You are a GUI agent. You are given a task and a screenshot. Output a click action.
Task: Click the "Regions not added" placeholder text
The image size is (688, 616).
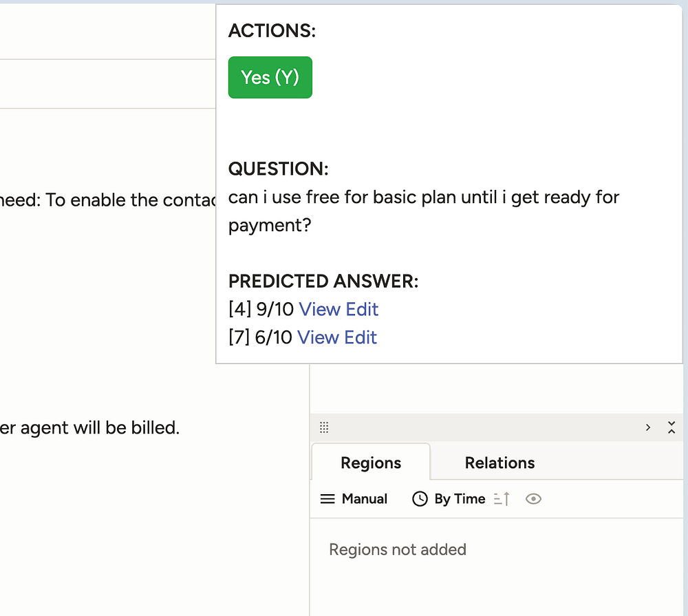click(398, 549)
